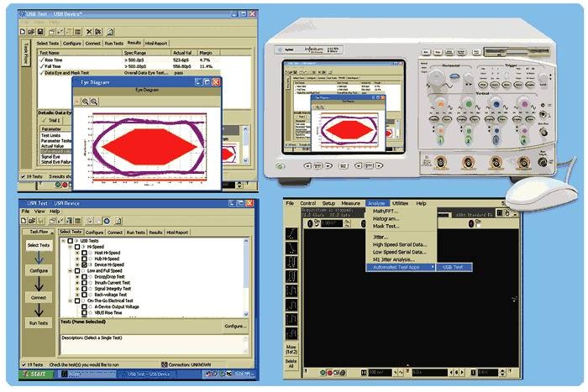The image size is (588, 392).
Task: Select High Speed Serial Data... menu item
Action: pos(400,244)
